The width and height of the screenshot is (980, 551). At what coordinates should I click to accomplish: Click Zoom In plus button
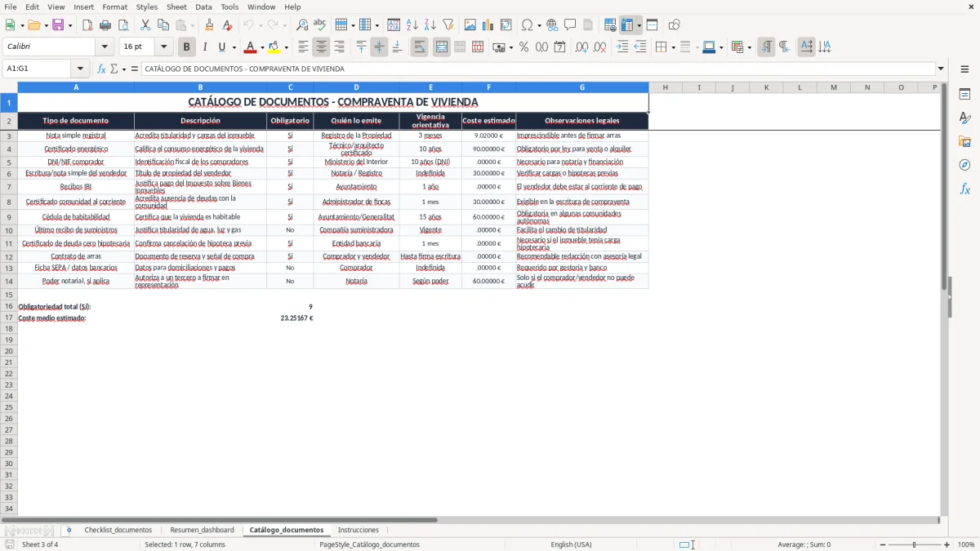click(947, 544)
